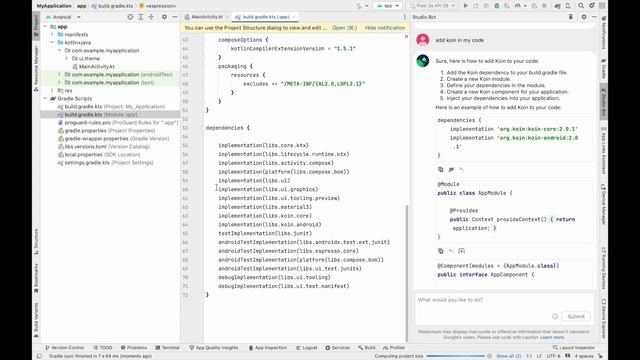The image size is (640, 360).
Task: Collapse the kotlin+java folder
Action: [52, 42]
